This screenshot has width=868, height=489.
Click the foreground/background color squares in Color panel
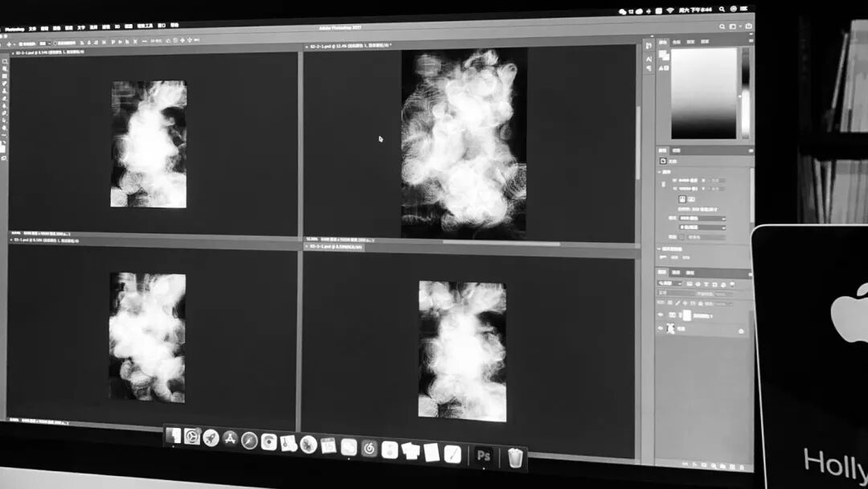click(664, 56)
